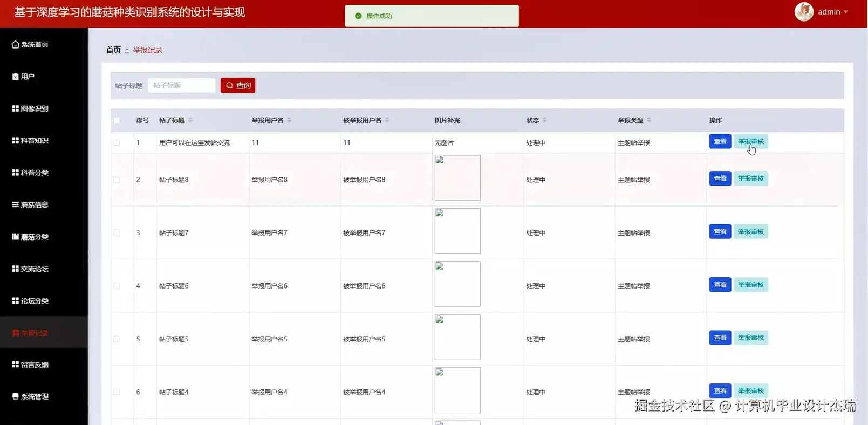Open the admin dropdown arrow
This screenshot has width=868, height=425.
(x=846, y=12)
